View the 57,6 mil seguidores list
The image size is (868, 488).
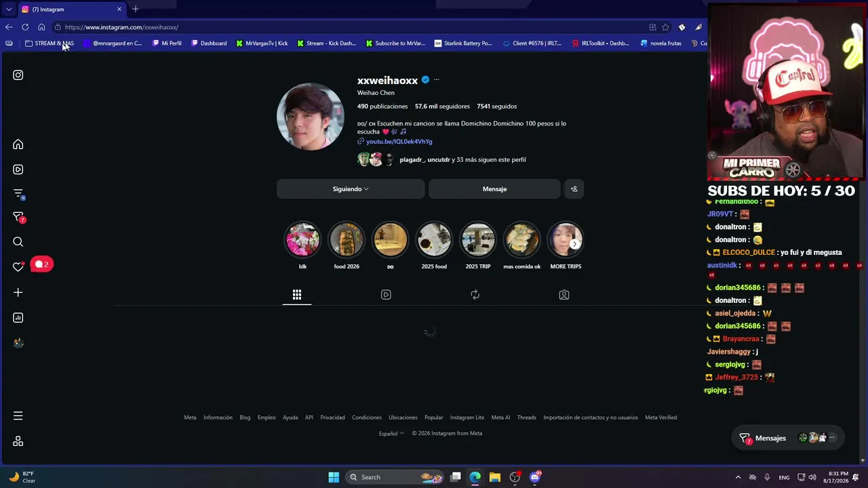click(x=442, y=106)
